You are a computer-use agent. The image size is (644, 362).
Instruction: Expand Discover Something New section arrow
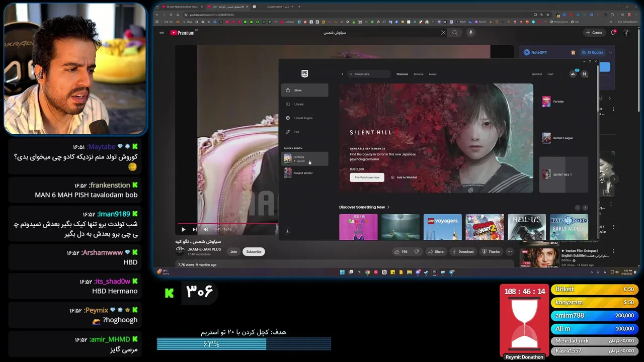[x=388, y=207]
